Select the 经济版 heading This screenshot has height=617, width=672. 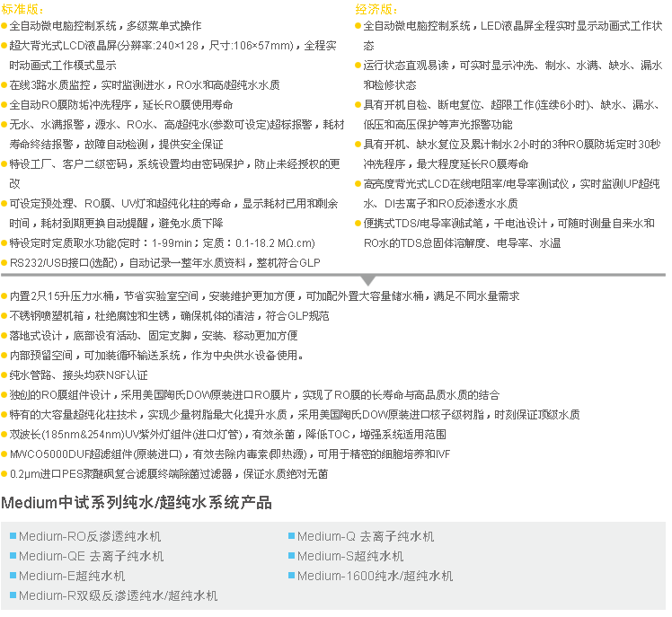376,7
